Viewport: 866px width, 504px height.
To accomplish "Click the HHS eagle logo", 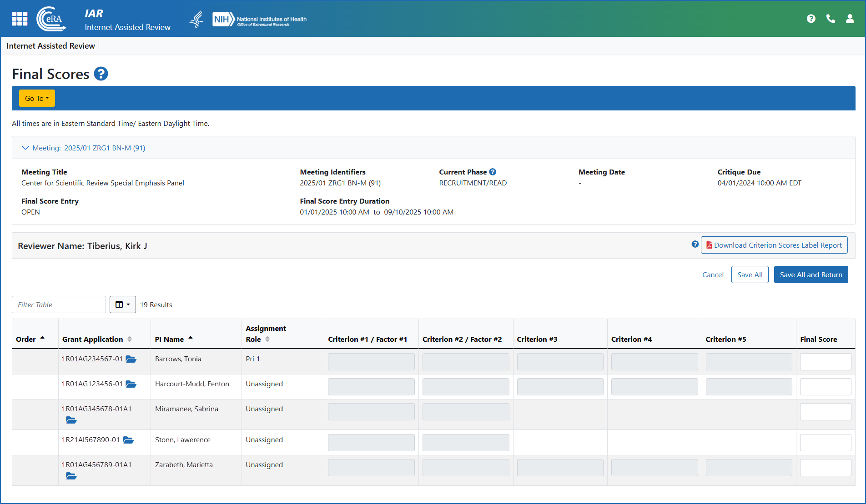I will click(x=196, y=19).
